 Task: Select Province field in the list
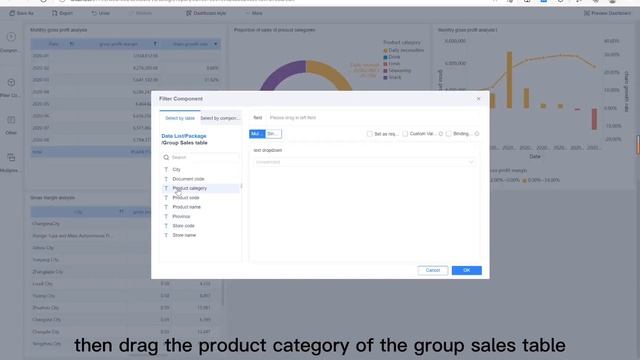(201, 216)
